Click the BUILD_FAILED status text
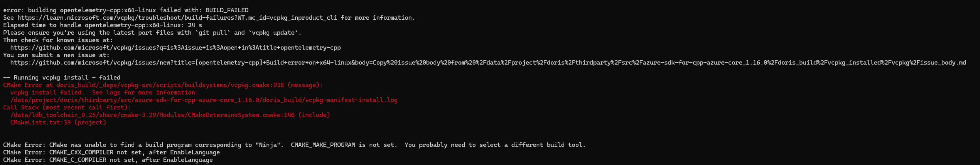The width and height of the screenshot is (980, 165). tap(227, 10)
